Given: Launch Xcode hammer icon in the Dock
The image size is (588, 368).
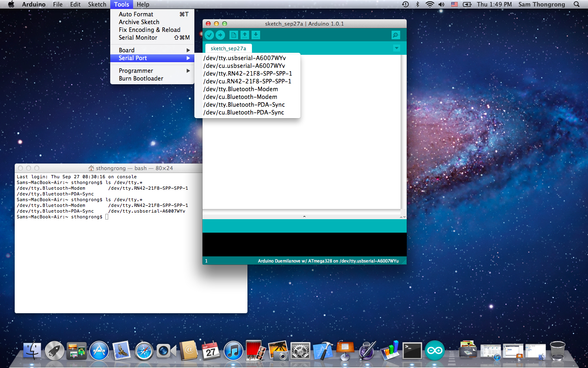Looking at the screenshot, I should pos(323,351).
